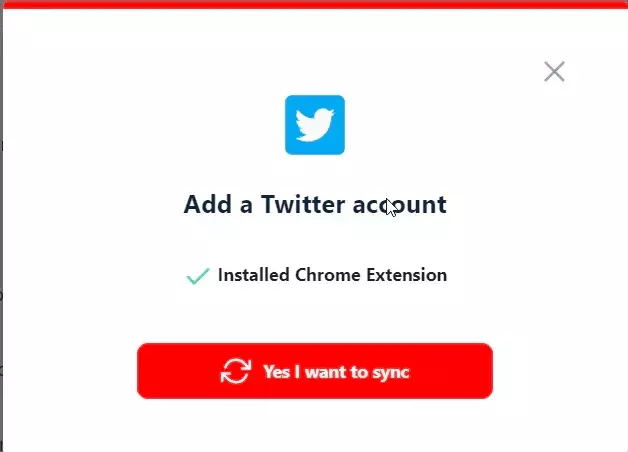The width and height of the screenshot is (628, 452).
Task: Click the red bar above the dialog
Action: pyautogui.click(x=314, y=4)
